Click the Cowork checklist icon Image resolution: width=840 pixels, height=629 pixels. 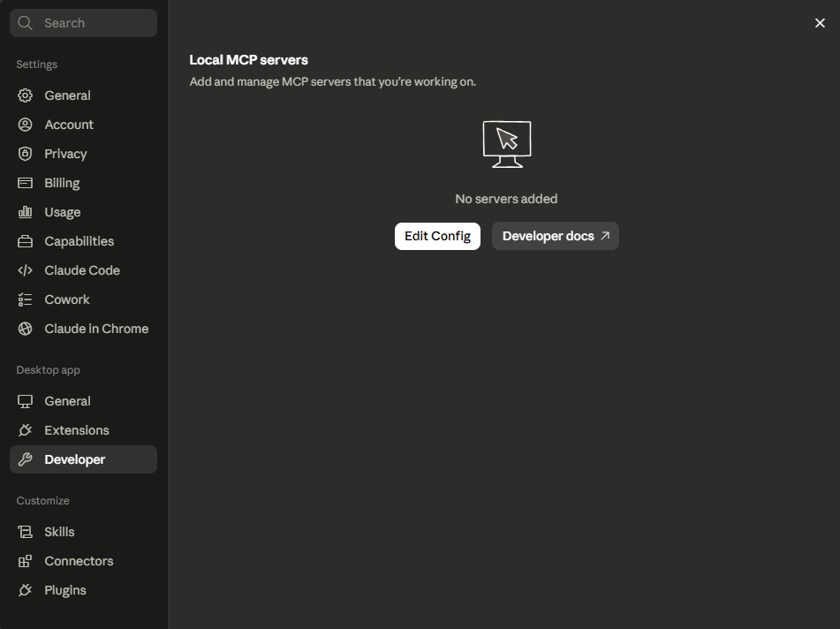point(26,299)
